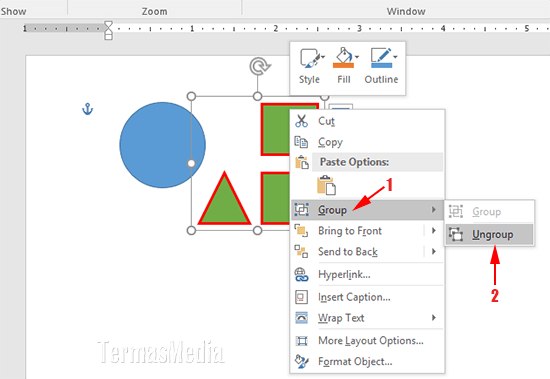Choose Insert Caption... menu entry
The width and height of the screenshot is (550, 379).
368,297
